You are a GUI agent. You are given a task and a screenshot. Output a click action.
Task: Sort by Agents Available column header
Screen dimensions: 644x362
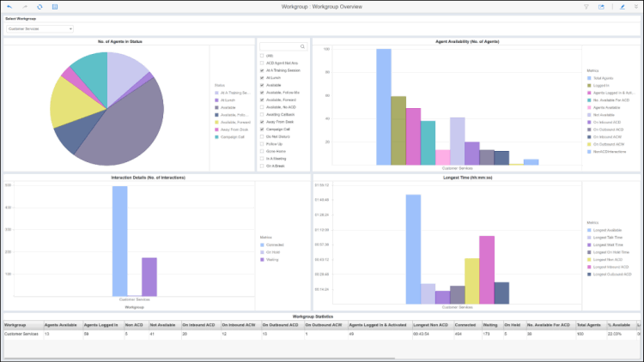coord(60,326)
